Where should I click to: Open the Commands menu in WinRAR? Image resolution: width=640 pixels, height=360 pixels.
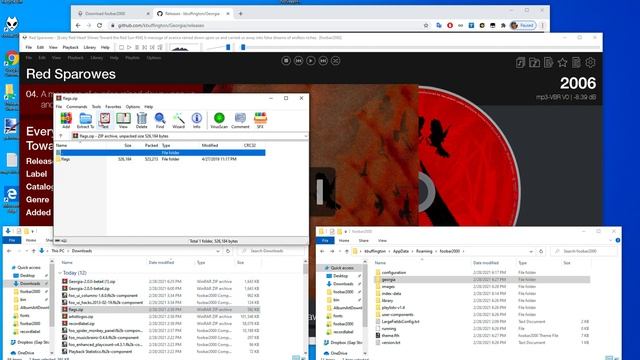point(77,107)
